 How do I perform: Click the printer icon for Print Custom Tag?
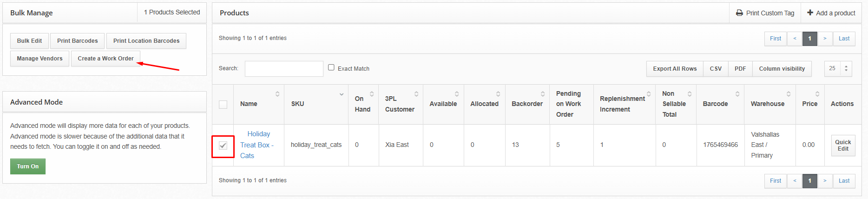coord(739,13)
